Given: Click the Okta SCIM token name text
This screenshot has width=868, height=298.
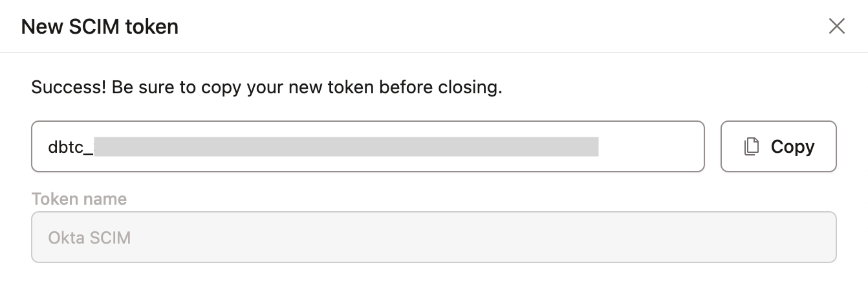Looking at the screenshot, I should tap(89, 238).
